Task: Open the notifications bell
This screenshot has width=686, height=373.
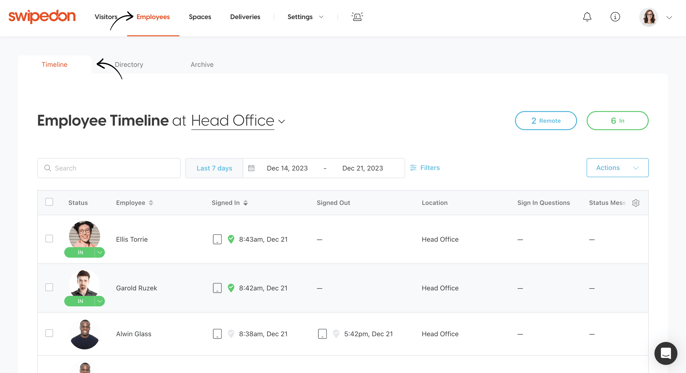Action: pyautogui.click(x=587, y=17)
